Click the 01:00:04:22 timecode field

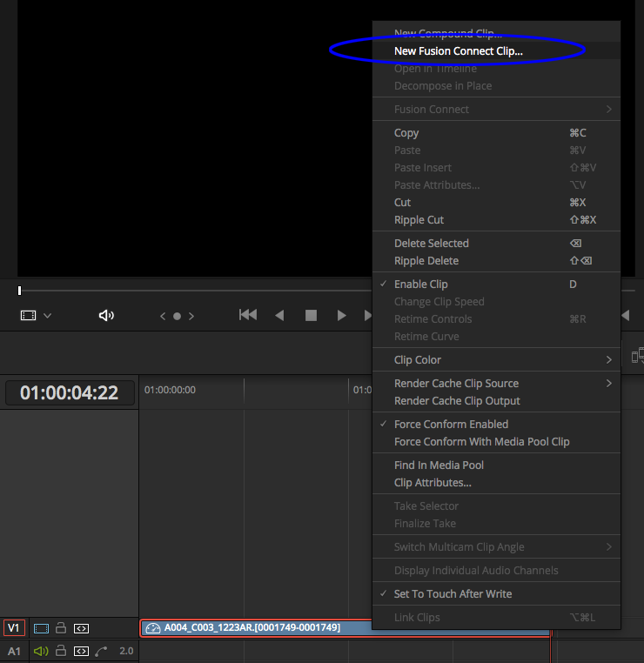[x=70, y=393]
